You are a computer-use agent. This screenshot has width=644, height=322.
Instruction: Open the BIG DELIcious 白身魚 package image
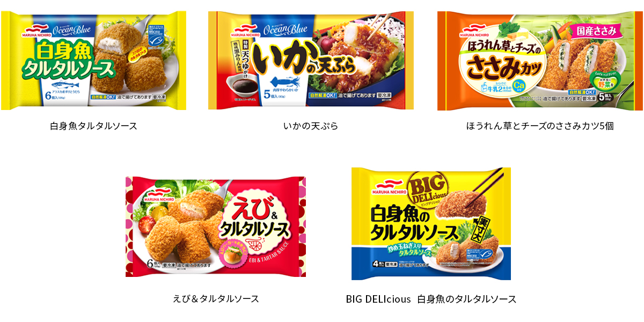431,224
